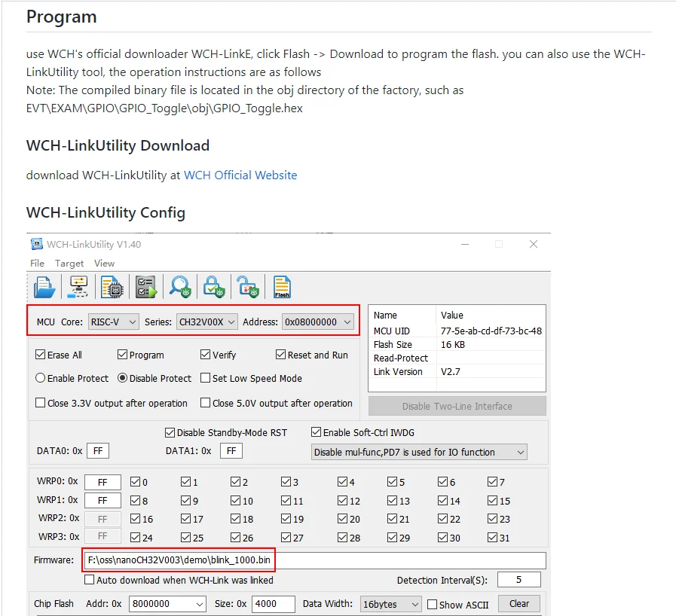The width and height of the screenshot is (676, 616).
Task: Toggle the Erase All checkbox
Action: click(x=41, y=355)
